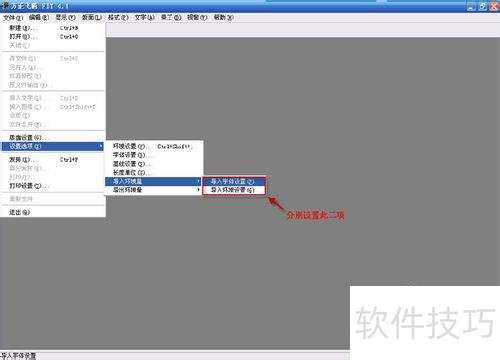Choose 导入环境设置 in the flyout
Screen dimensions: 500x360
[234, 190]
